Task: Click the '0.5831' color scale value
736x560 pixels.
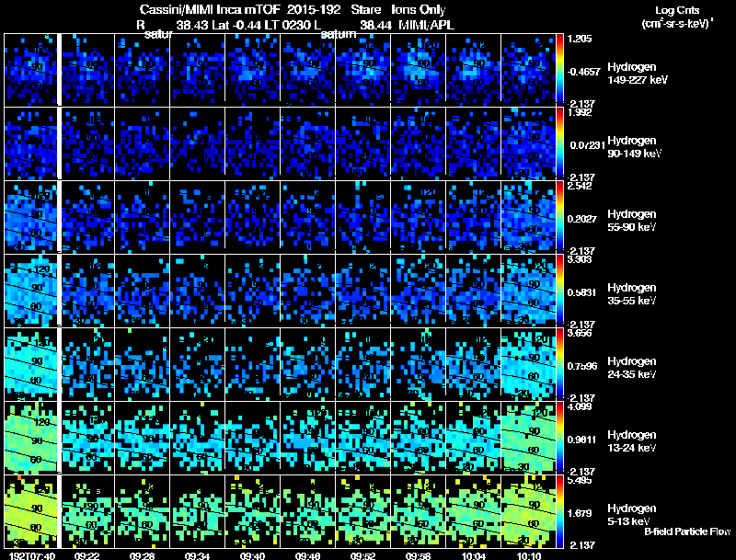Action: pyautogui.click(x=582, y=292)
